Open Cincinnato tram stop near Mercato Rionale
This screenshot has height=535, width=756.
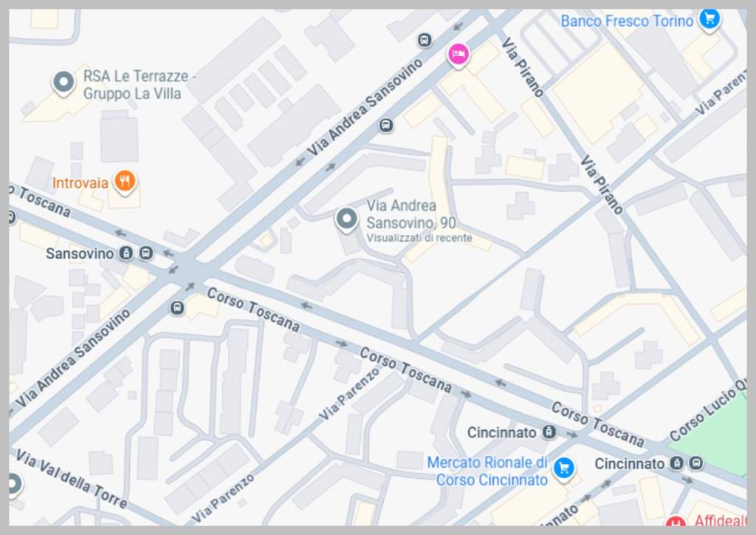pyautogui.click(x=549, y=432)
